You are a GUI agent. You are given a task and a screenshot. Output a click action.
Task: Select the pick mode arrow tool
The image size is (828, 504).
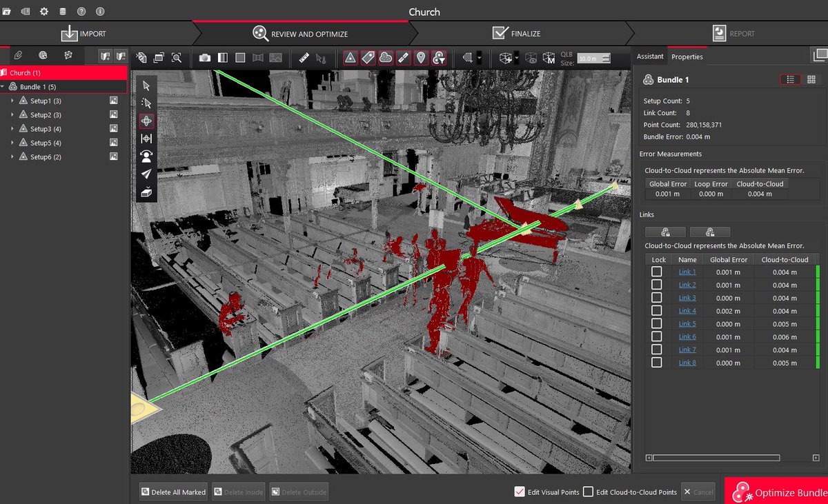click(x=146, y=85)
